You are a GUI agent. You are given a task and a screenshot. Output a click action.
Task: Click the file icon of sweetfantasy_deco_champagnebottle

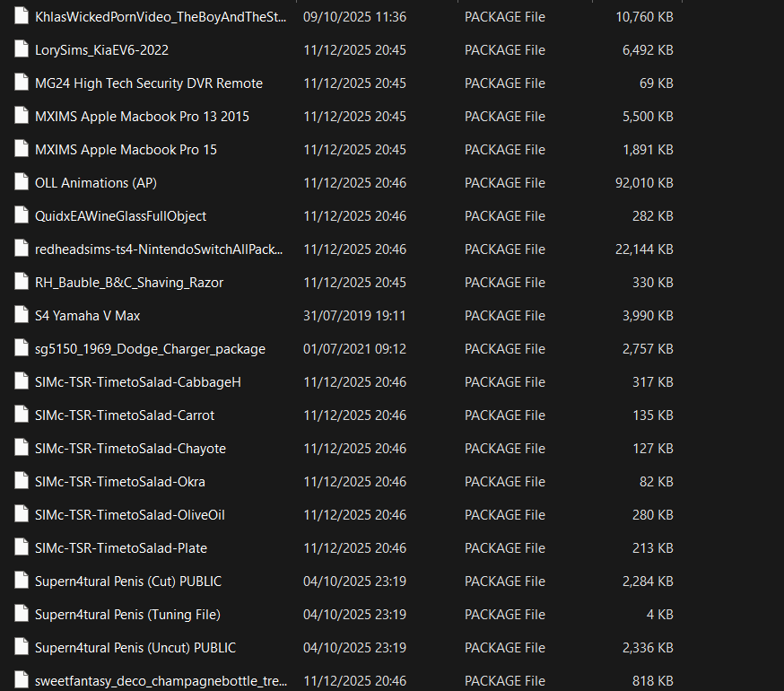22,680
